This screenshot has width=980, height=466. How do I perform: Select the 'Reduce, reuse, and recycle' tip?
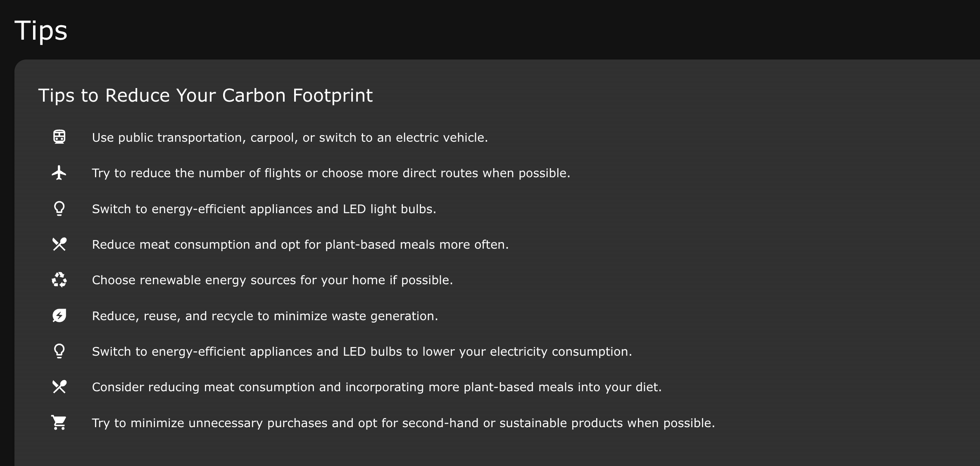pos(265,316)
